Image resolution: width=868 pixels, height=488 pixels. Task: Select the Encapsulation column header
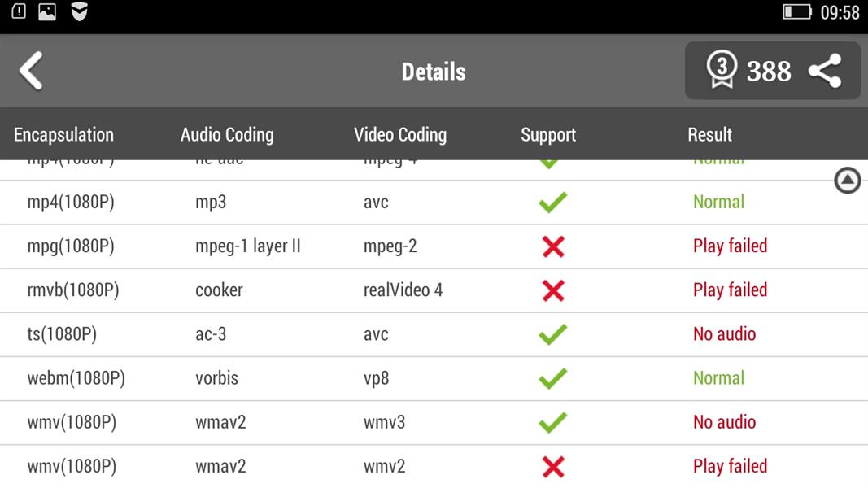pos(63,135)
